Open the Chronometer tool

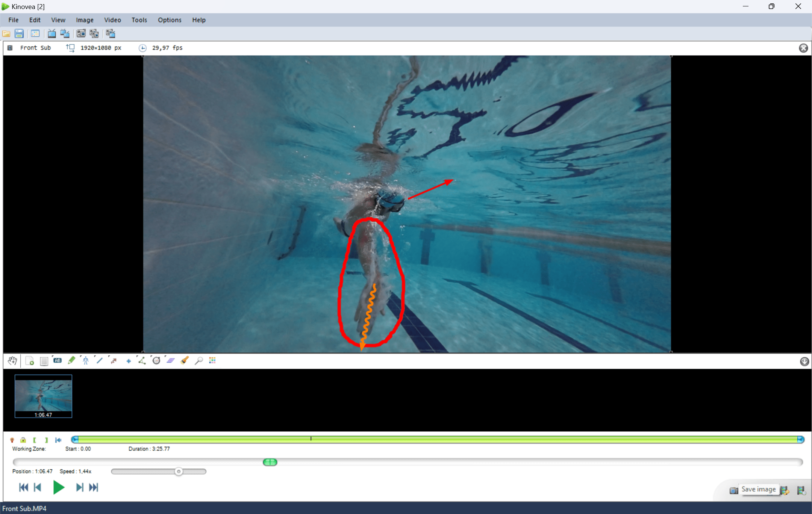click(156, 360)
